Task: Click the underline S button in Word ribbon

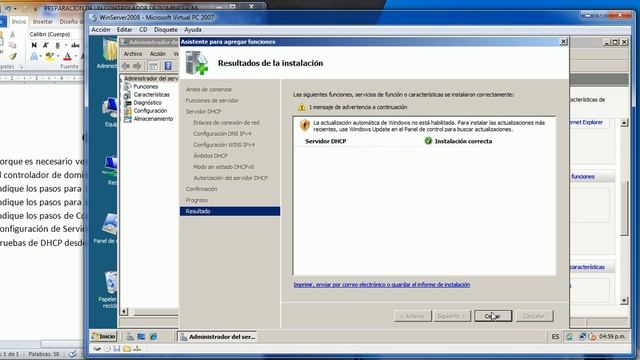Action: pyautogui.click(x=57, y=45)
